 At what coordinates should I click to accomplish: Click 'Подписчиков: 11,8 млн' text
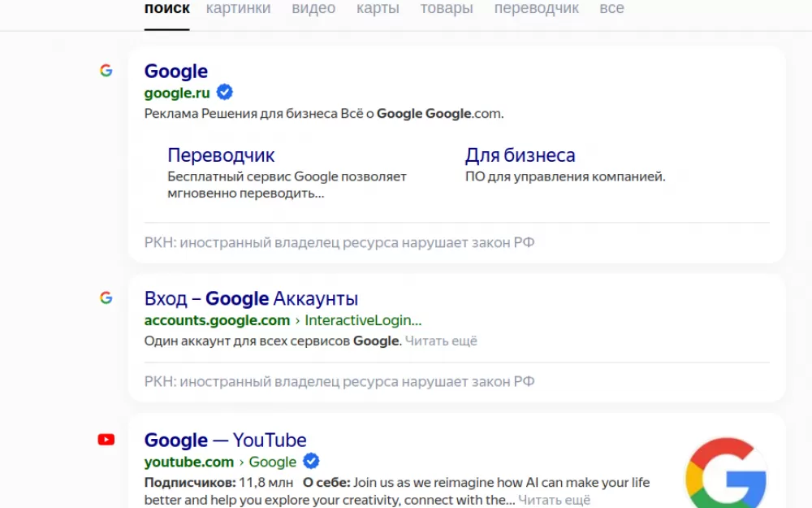click(218, 483)
